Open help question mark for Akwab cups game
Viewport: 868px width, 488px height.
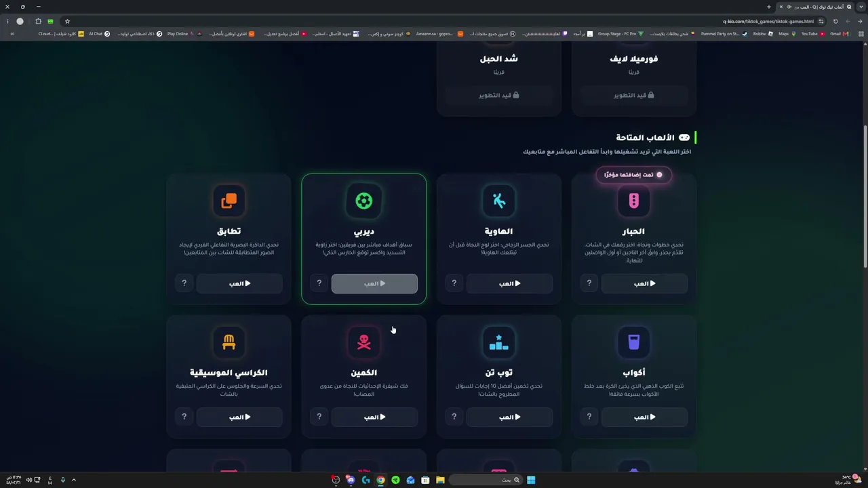589,417
